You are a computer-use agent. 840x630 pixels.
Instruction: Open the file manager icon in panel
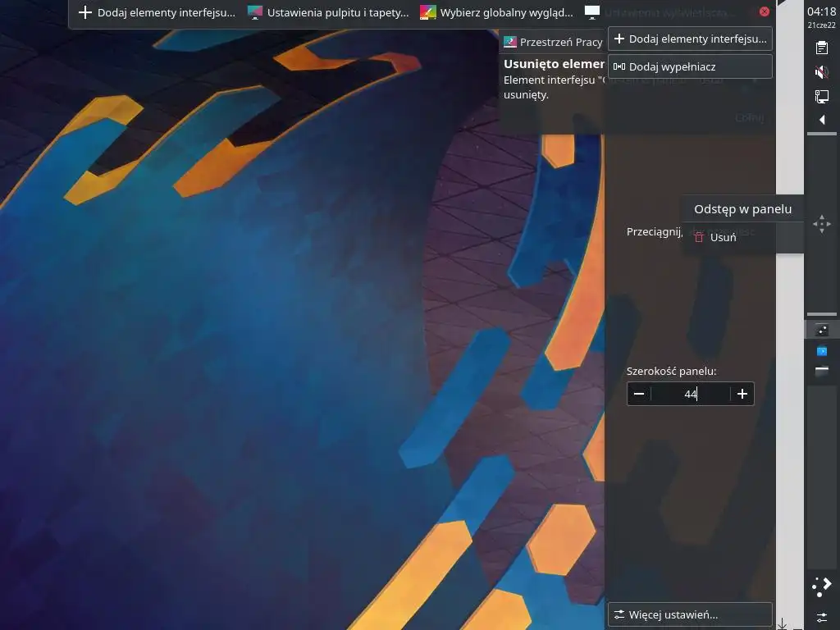click(x=822, y=371)
